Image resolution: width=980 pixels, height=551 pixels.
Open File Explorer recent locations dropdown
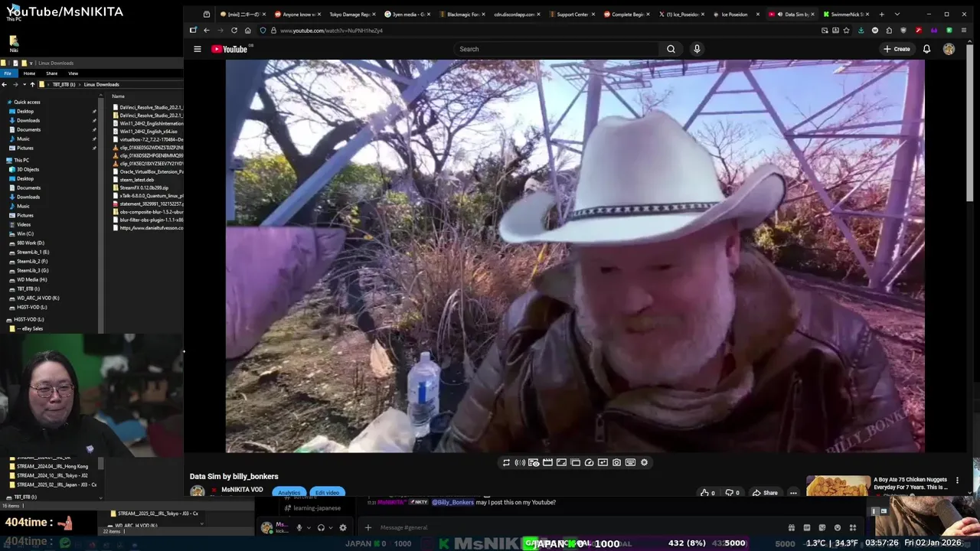(23, 84)
